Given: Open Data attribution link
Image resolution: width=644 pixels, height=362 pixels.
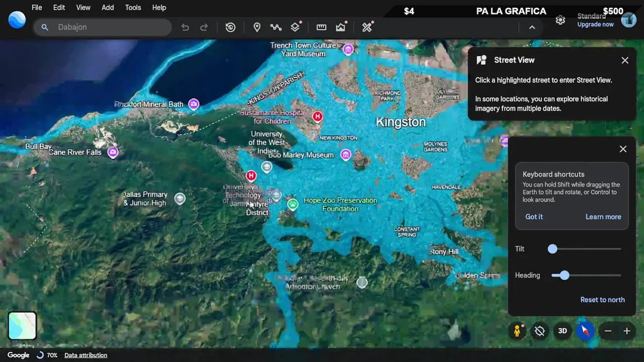Looking at the screenshot, I should (86, 355).
